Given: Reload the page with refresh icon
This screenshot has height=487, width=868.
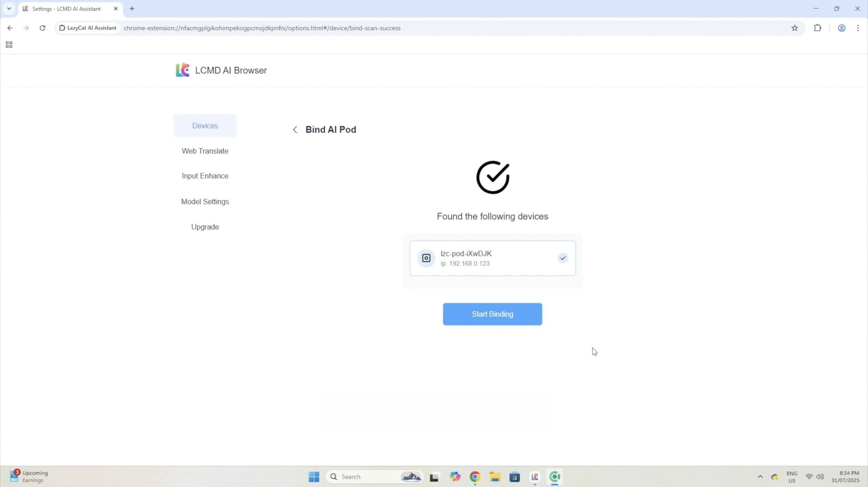Looking at the screenshot, I should 42,28.
